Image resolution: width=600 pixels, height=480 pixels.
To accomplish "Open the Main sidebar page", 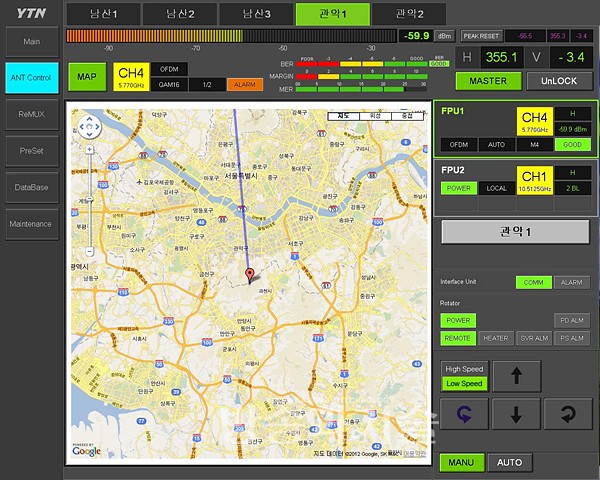I will 32,41.
